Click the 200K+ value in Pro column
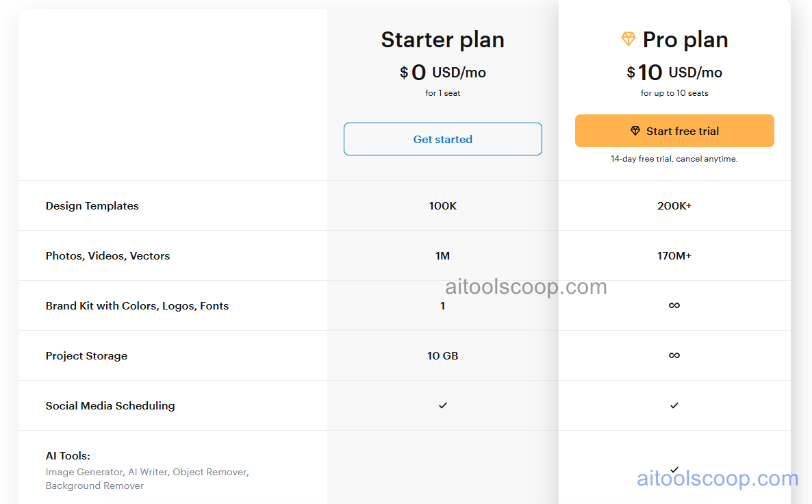This screenshot has width=812, height=504. (674, 205)
